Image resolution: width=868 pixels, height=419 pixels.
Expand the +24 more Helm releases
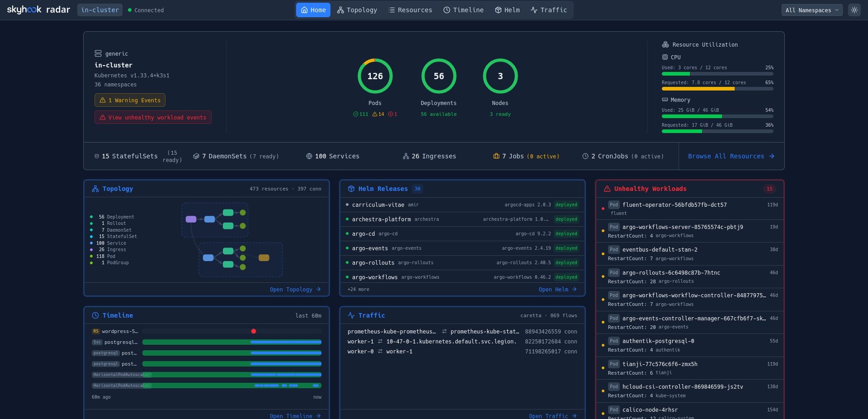click(358, 289)
